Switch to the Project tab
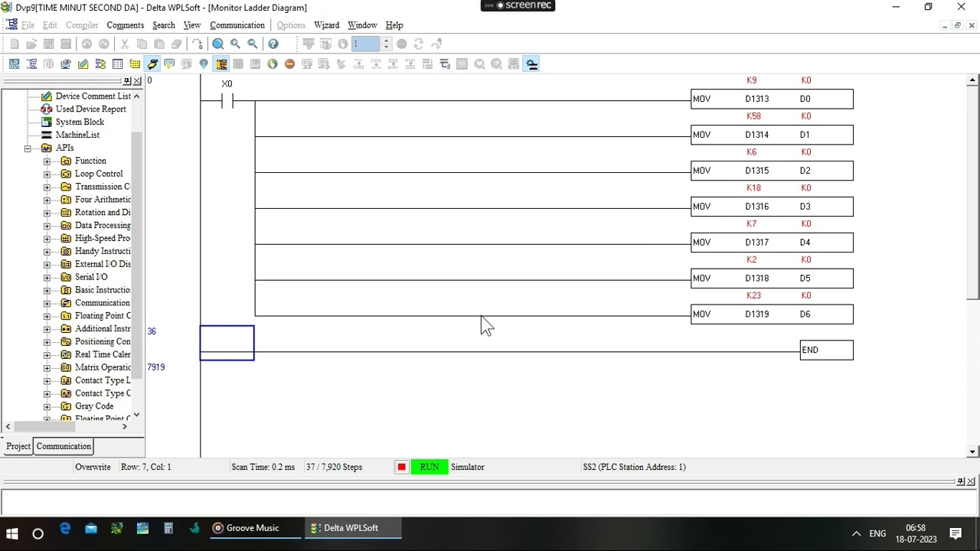This screenshot has height=551, width=980. pyautogui.click(x=18, y=446)
